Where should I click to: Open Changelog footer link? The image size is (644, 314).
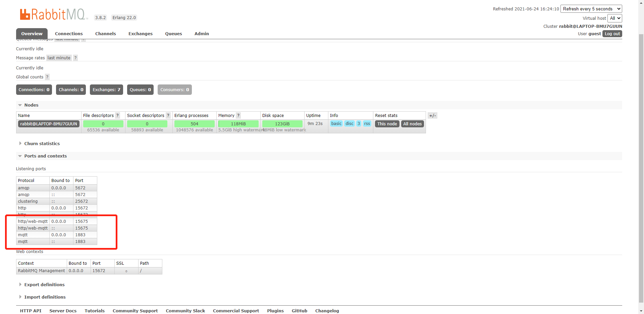point(327,311)
